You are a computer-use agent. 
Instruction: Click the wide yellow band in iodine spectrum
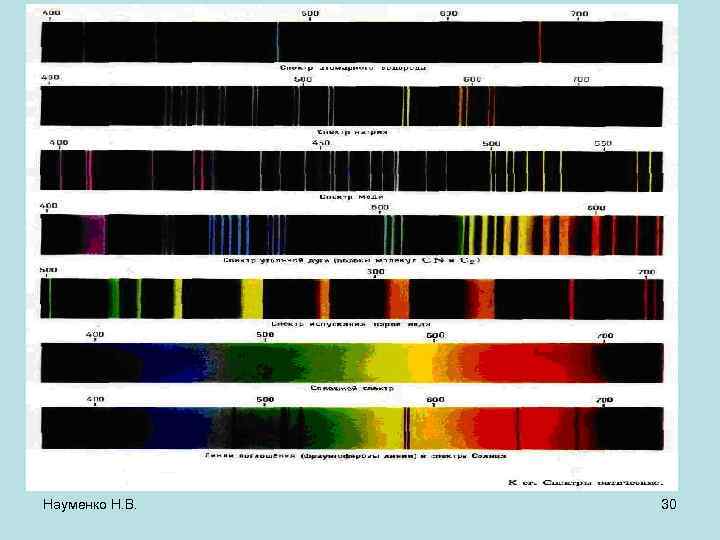point(252,299)
